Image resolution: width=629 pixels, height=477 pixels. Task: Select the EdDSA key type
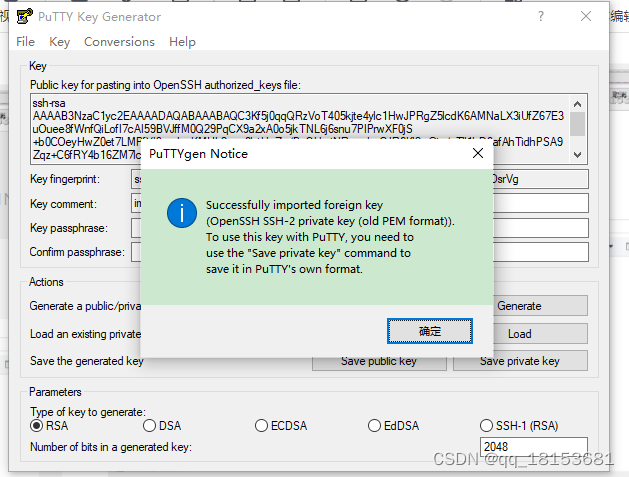tap(394, 426)
